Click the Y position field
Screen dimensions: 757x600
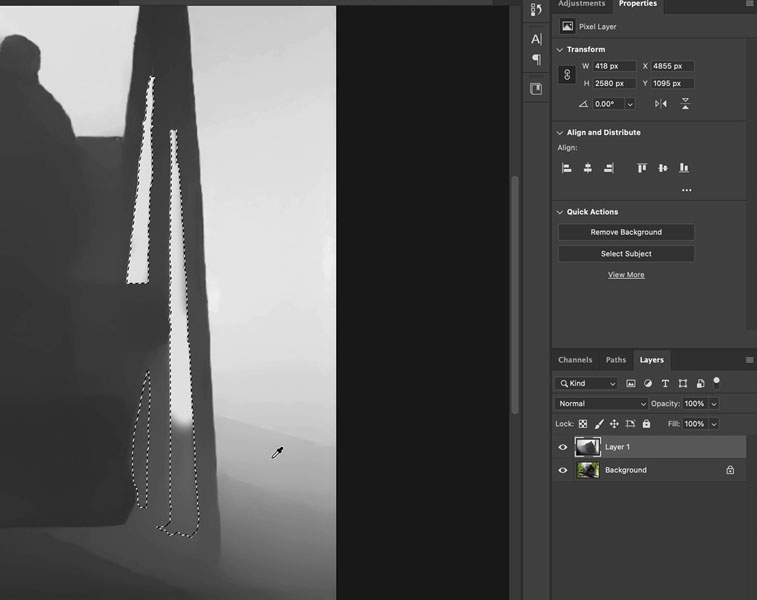point(673,84)
